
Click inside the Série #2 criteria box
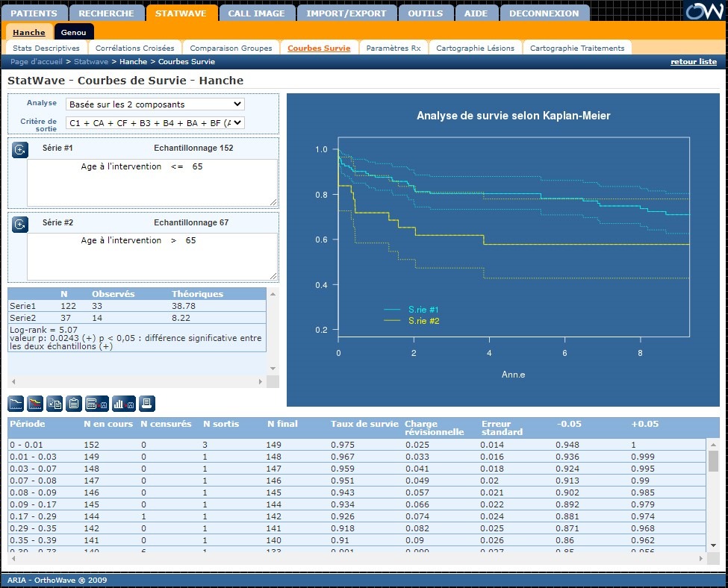152,257
